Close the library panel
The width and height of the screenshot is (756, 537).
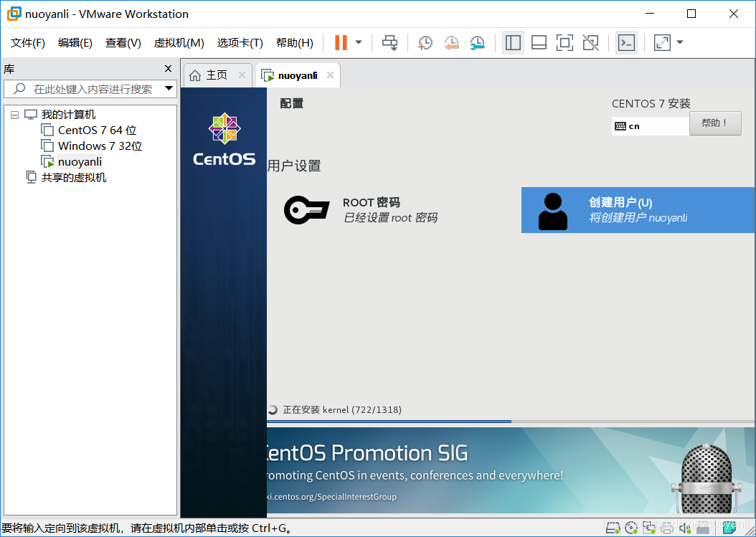[x=169, y=68]
